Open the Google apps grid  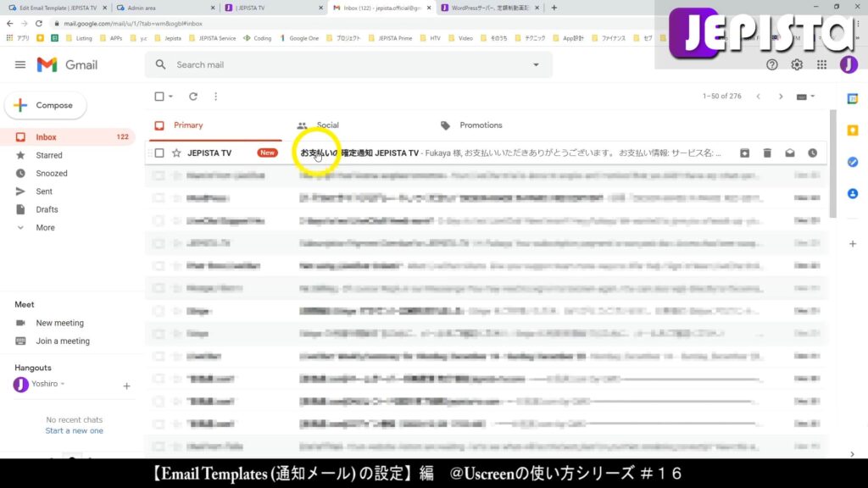click(x=821, y=64)
